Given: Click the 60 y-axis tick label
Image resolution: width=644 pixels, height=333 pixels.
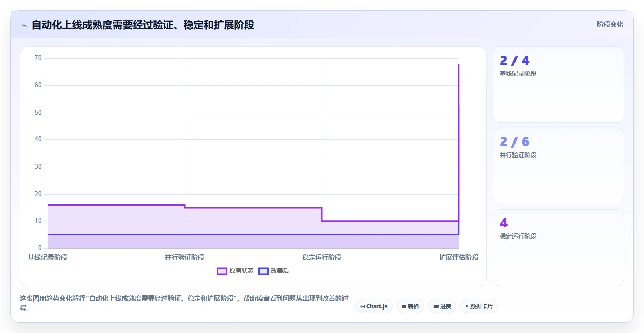Looking at the screenshot, I should tap(38, 85).
